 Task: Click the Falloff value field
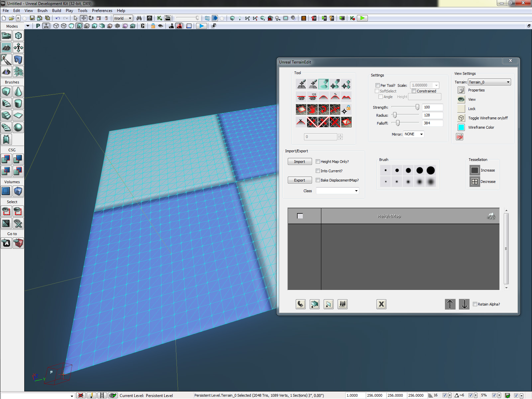pyautogui.click(x=432, y=123)
